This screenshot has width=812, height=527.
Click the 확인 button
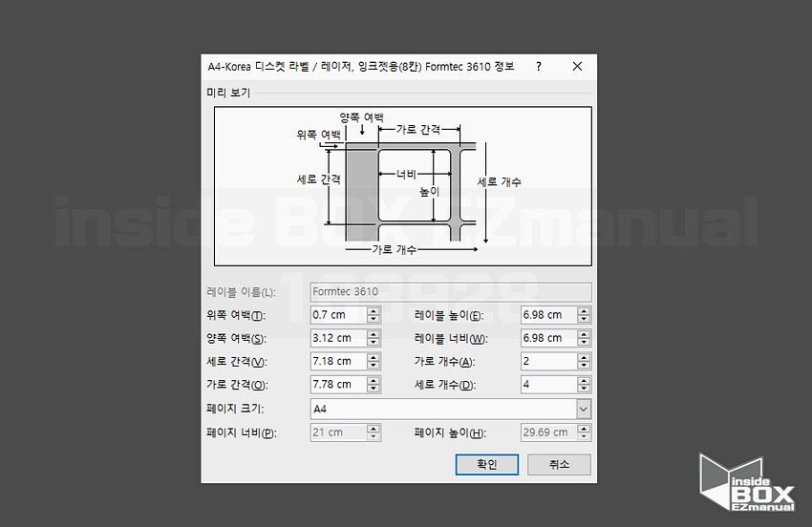pos(487,464)
